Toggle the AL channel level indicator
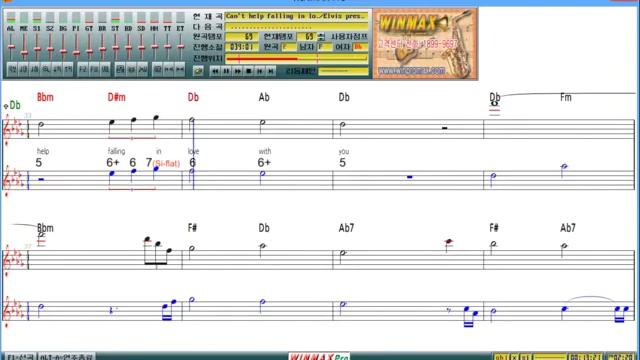Viewport: 640px width, 360px height. (x=11, y=18)
